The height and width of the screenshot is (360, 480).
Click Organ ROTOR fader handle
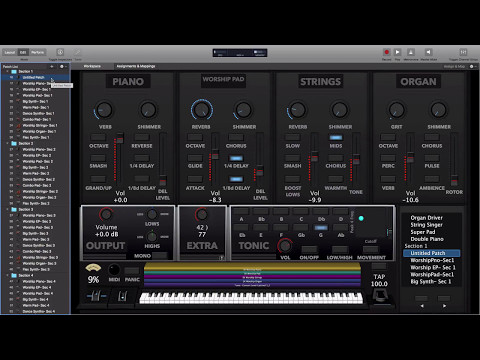pos(454,180)
